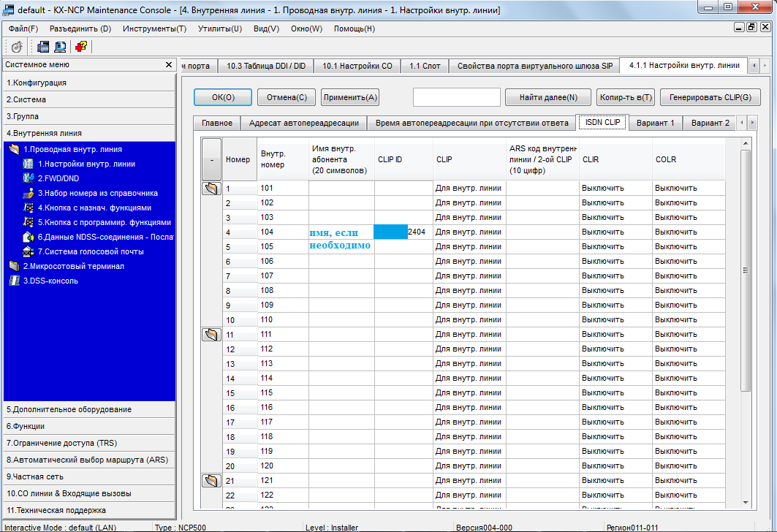The height and width of the screenshot is (532, 777).
Task: Switch to the Главное tab
Action: [216, 123]
